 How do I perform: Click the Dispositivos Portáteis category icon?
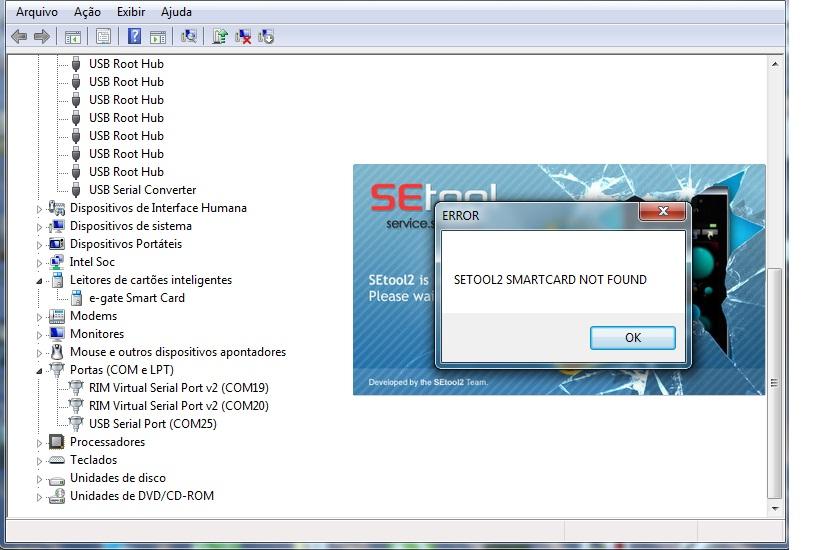pos(56,244)
